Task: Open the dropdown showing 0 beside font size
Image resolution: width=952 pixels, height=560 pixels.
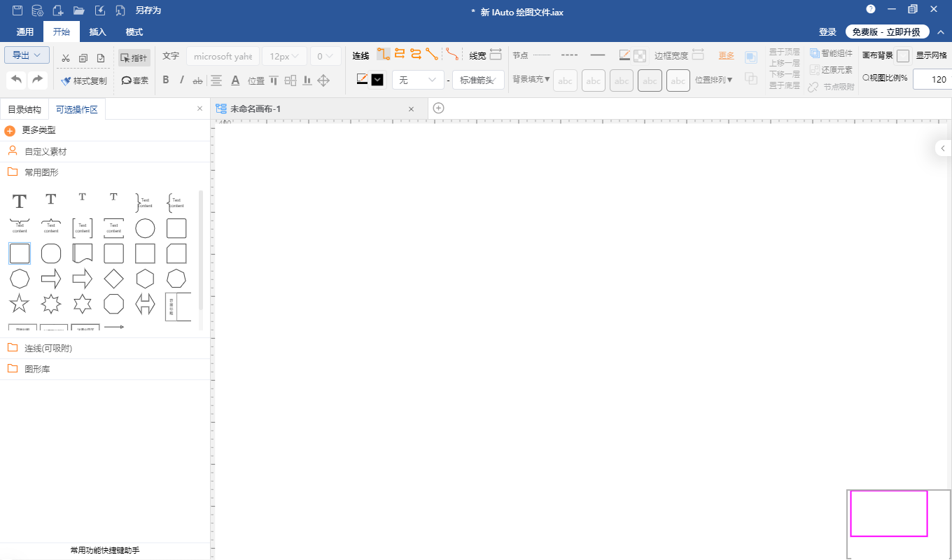Action: tap(325, 57)
